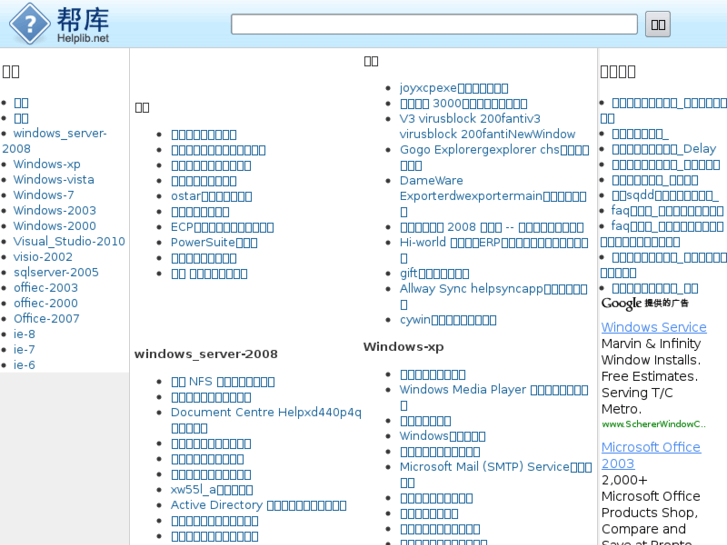Open the link starting with ostar
Screen dimensions: 727x545
pyautogui.click(x=211, y=196)
